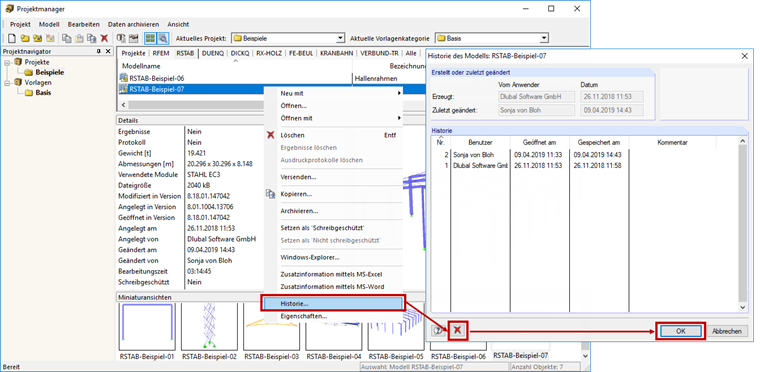This screenshot has width=760, height=372.
Task: Click the red X icon beside Löschen
Action: [x=270, y=135]
